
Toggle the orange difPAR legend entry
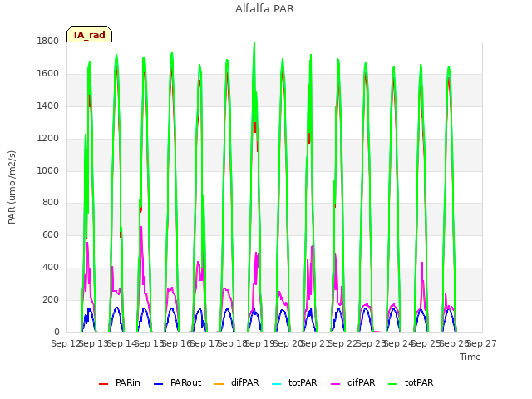(236, 382)
